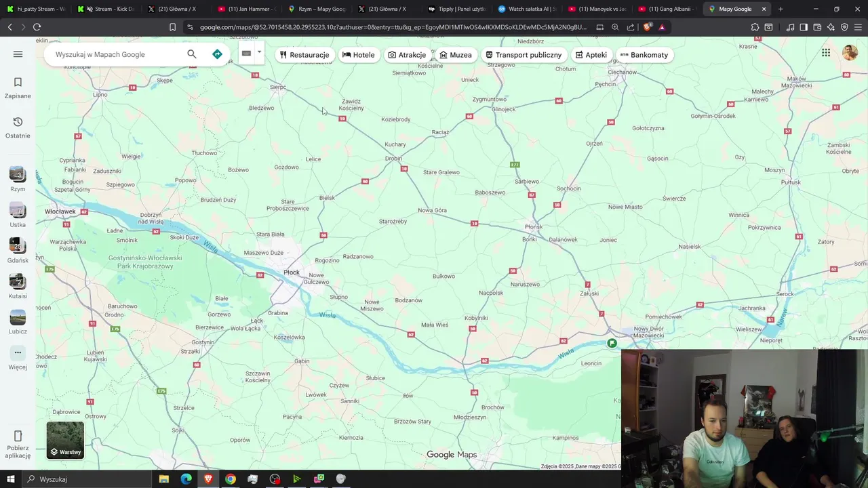Open browser zoom magnifier icon
This screenshot has height=488, width=868.
[615, 27]
